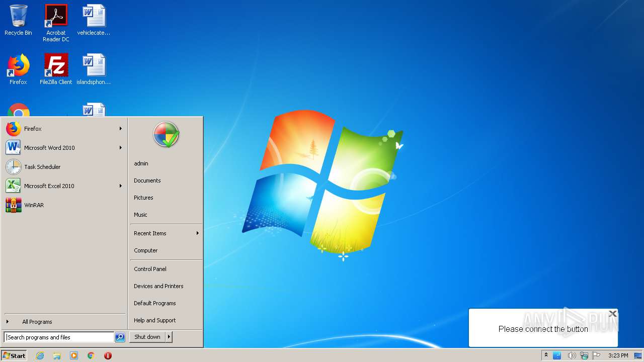Select Microsoft Excel 2010 in Start menu
Screen dimensions: 644x362
click(x=64, y=186)
